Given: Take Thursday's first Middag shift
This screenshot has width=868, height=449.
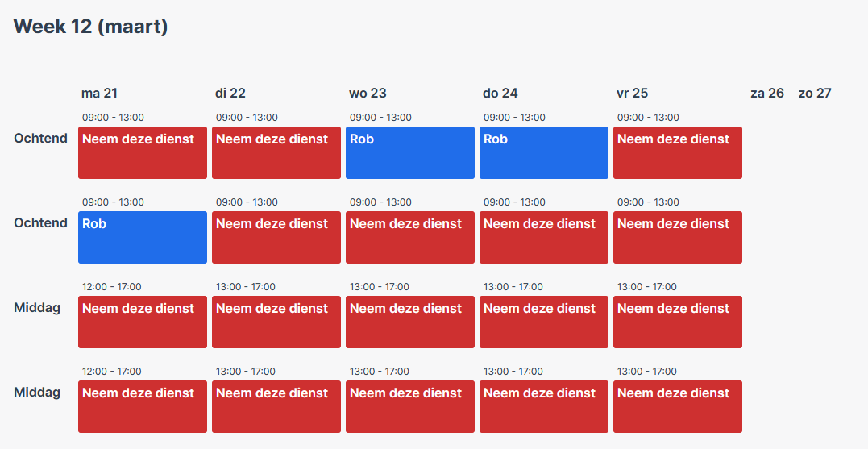Looking at the screenshot, I should pos(543,322).
